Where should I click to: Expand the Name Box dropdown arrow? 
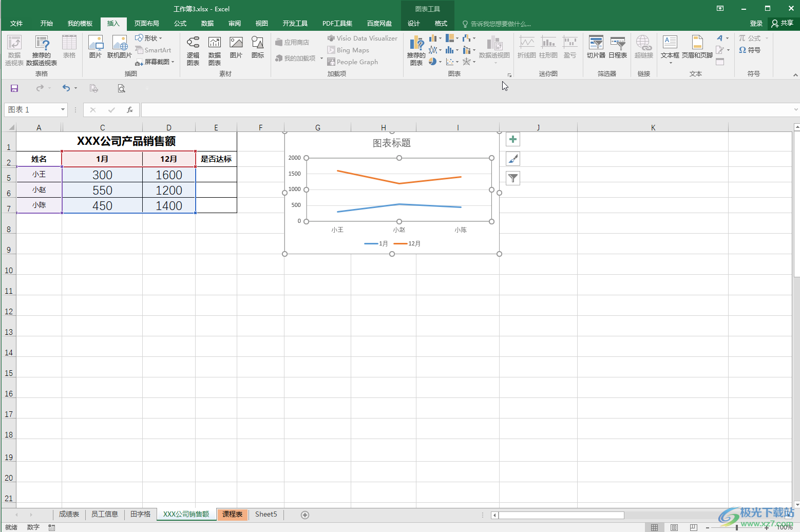click(x=63, y=109)
